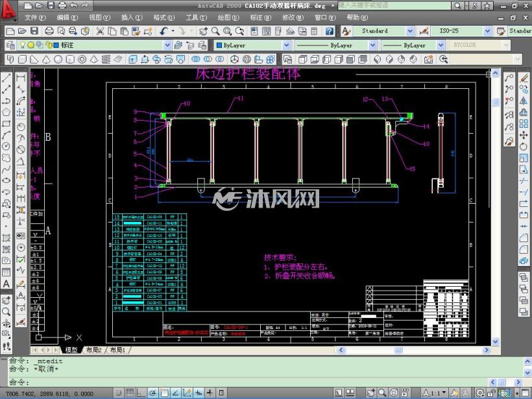The image size is (532, 399).
Task: Click the Cut scissors icon
Action: point(100,31)
